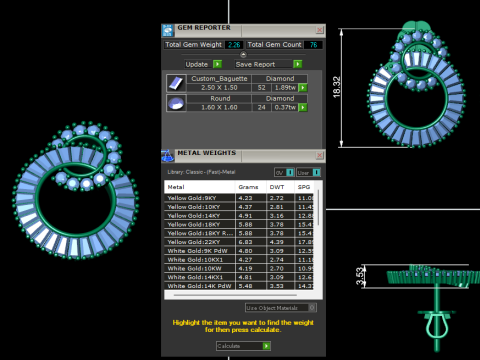Collapse the gem totals with the round arrow
480x360 pixels.
pos(243,54)
